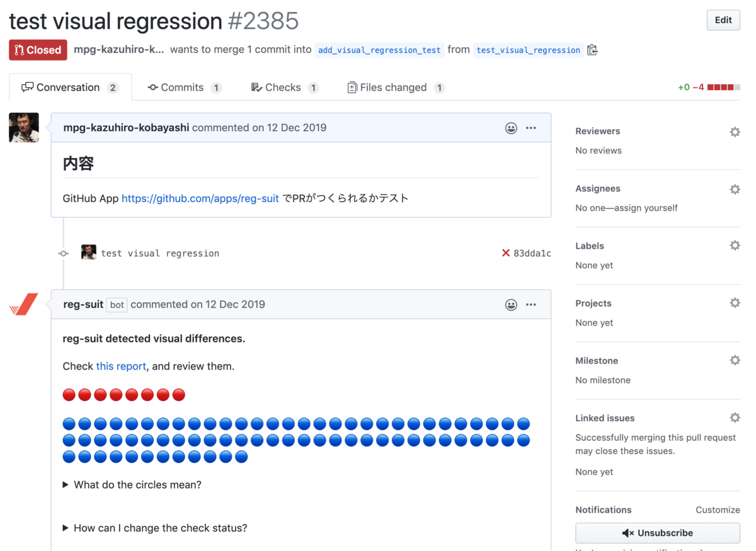This screenshot has width=756, height=551.
Task: View failed status X for commit 83dda1c
Action: 505,253
